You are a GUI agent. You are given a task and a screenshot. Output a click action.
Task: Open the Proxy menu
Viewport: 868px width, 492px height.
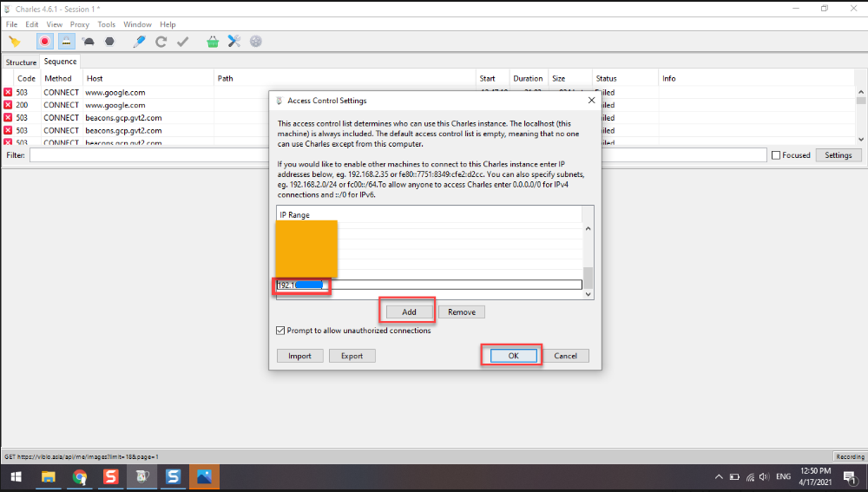point(79,24)
